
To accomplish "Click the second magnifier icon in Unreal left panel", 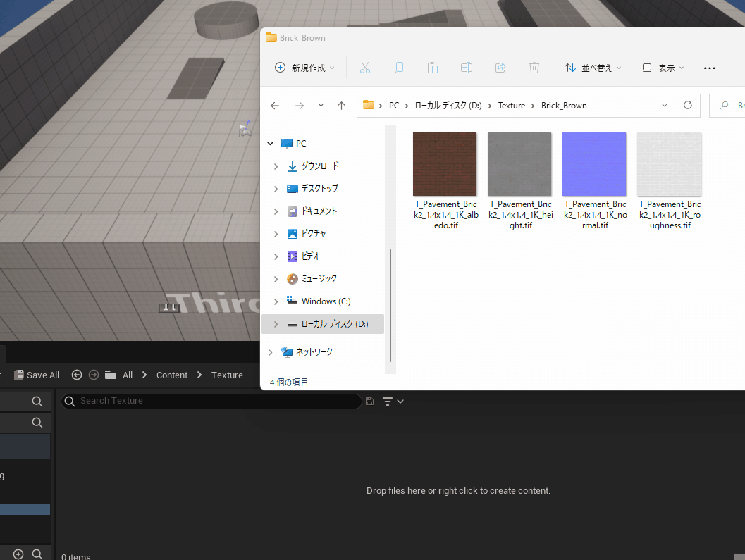I will point(37,422).
